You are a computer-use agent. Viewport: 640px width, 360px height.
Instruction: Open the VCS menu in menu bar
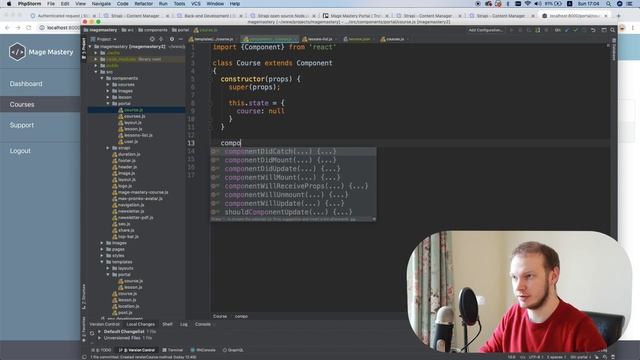coord(196,4)
